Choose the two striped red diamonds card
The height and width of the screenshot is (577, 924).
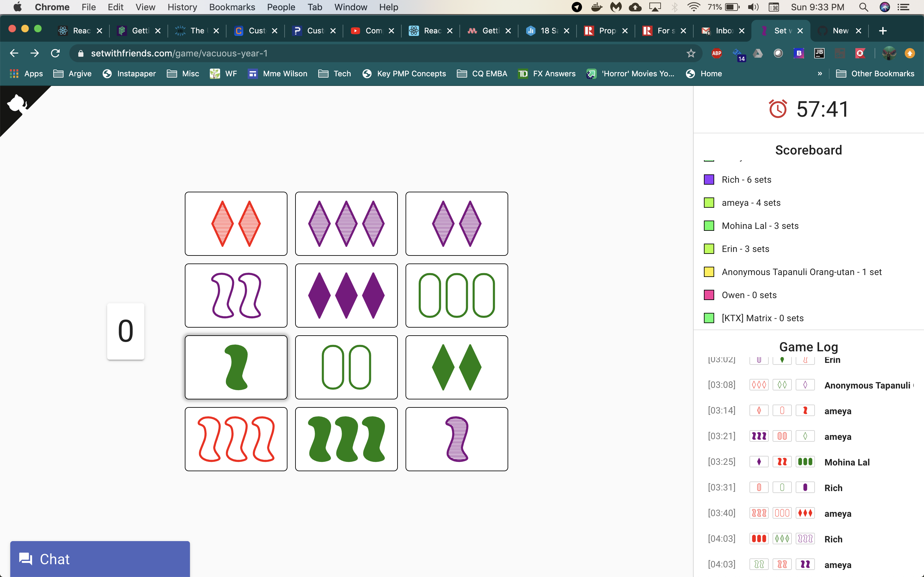[236, 224]
